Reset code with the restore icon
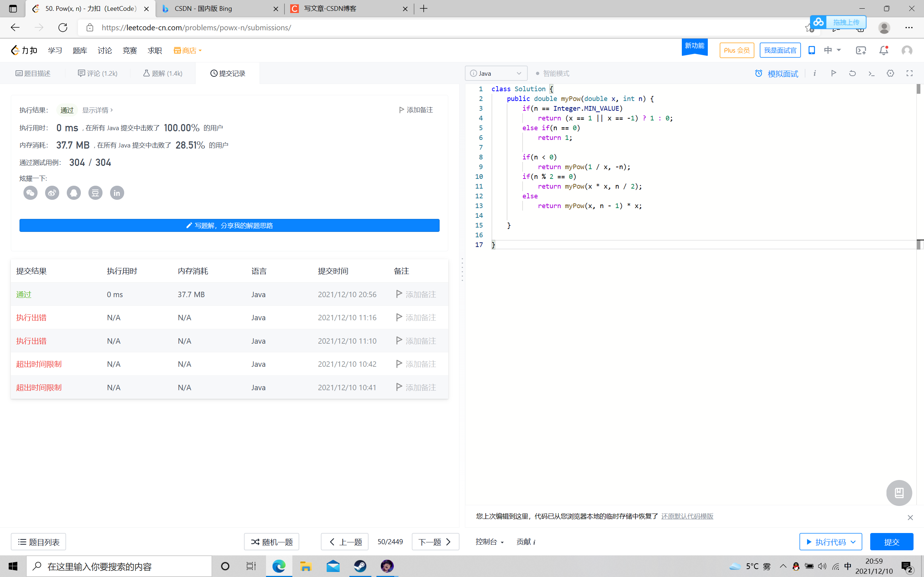 point(852,73)
